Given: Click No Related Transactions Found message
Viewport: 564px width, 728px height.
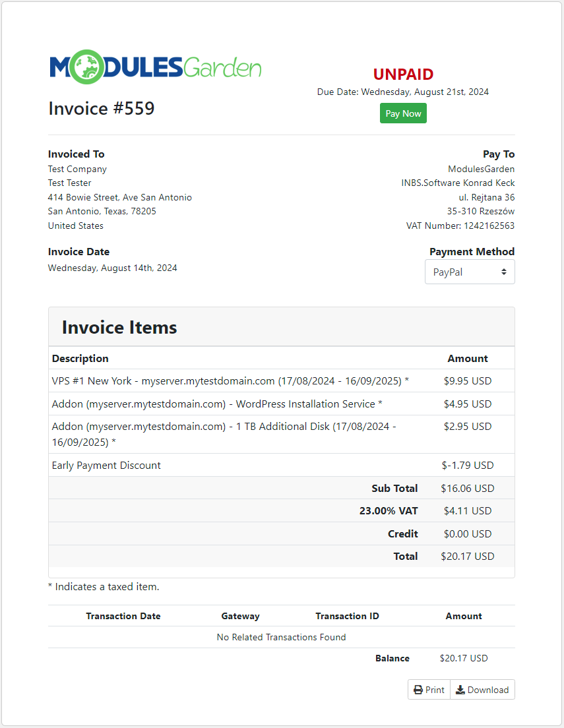Looking at the screenshot, I should tap(281, 637).
